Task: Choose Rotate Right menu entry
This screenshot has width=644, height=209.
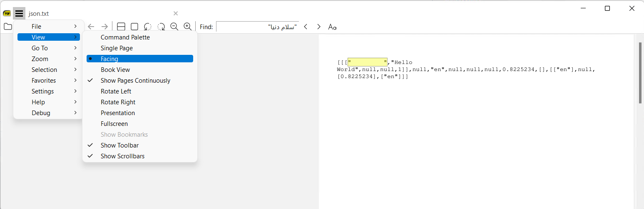Action: pos(140,102)
